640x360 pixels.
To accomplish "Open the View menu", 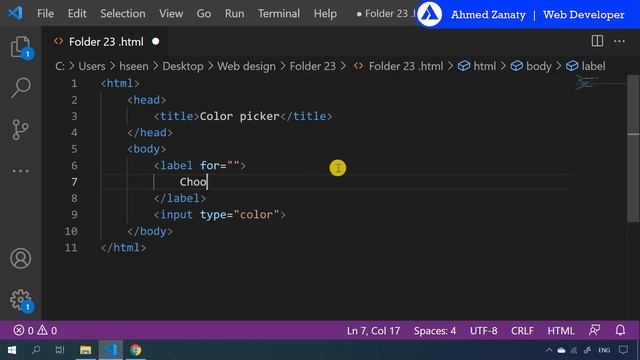I will tap(171, 13).
